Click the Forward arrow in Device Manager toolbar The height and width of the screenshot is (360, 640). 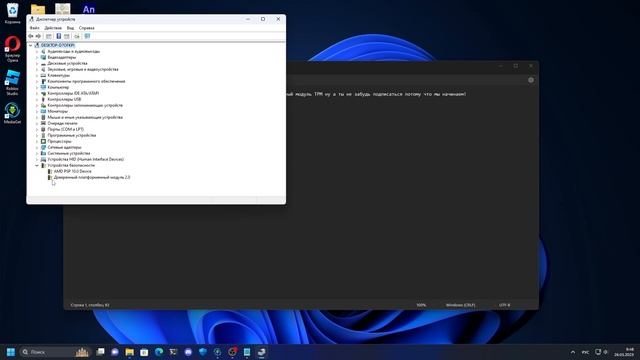coord(38,36)
